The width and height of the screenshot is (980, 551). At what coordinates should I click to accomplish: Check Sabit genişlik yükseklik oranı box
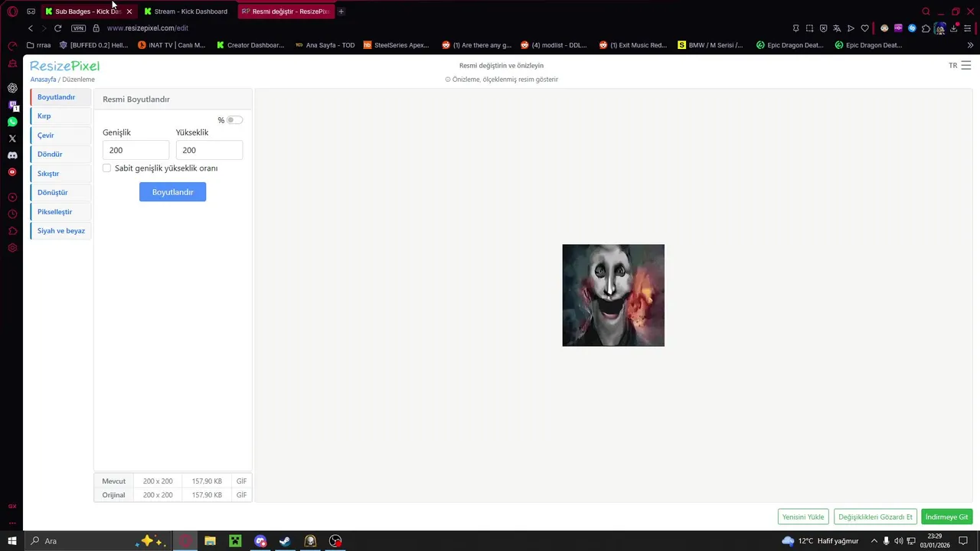106,168
